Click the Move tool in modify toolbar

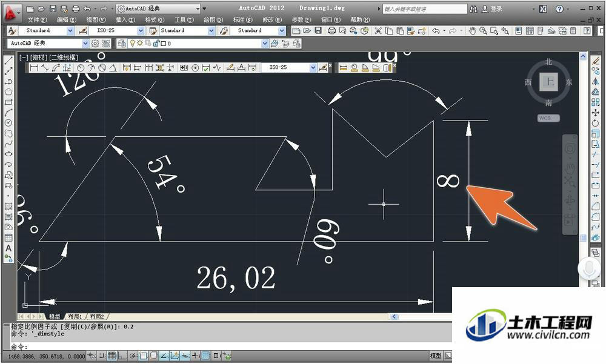point(596,113)
